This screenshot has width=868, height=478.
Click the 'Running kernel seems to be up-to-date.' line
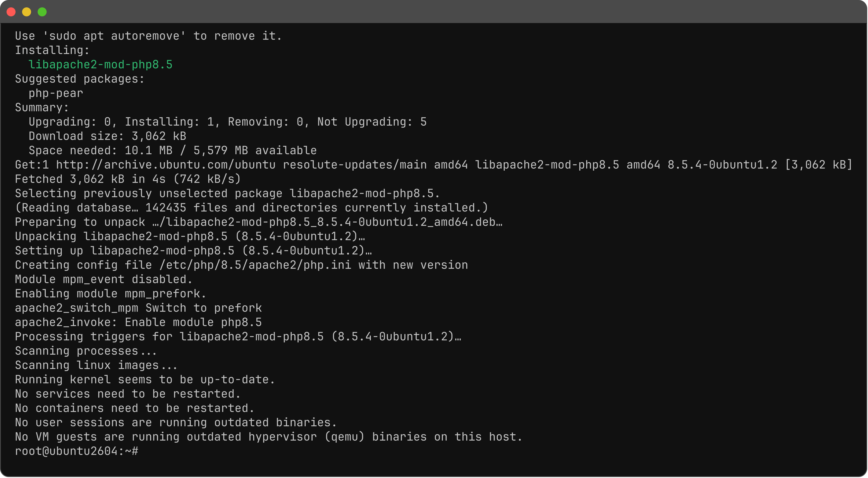click(145, 380)
